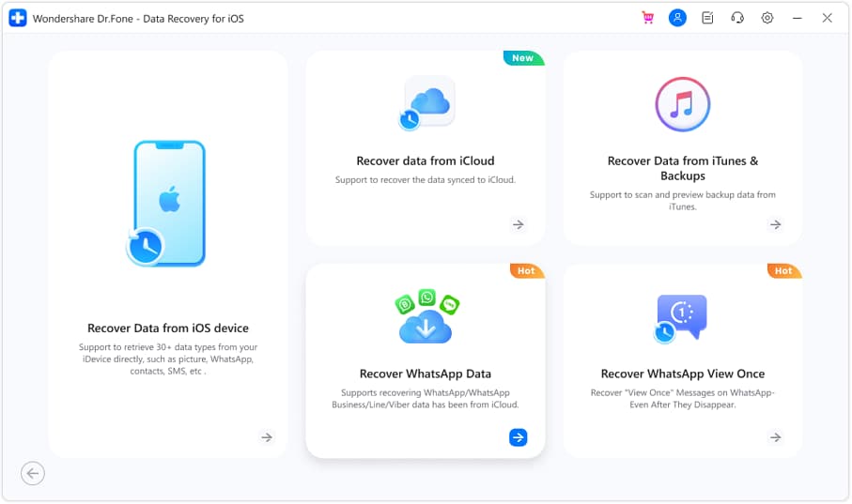Close the Dr.Fone window
Image resolution: width=852 pixels, height=504 pixels.
827,18
